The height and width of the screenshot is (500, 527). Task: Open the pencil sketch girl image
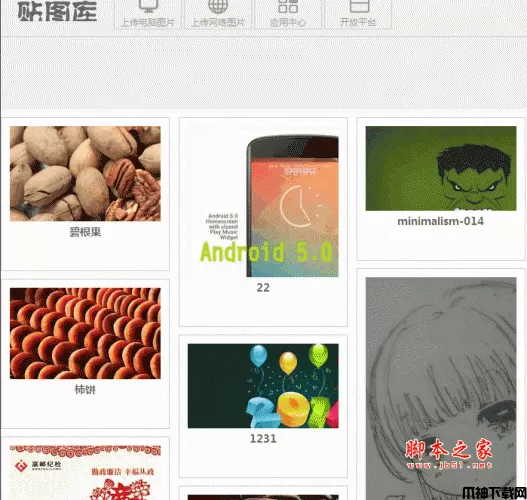[x=441, y=388]
